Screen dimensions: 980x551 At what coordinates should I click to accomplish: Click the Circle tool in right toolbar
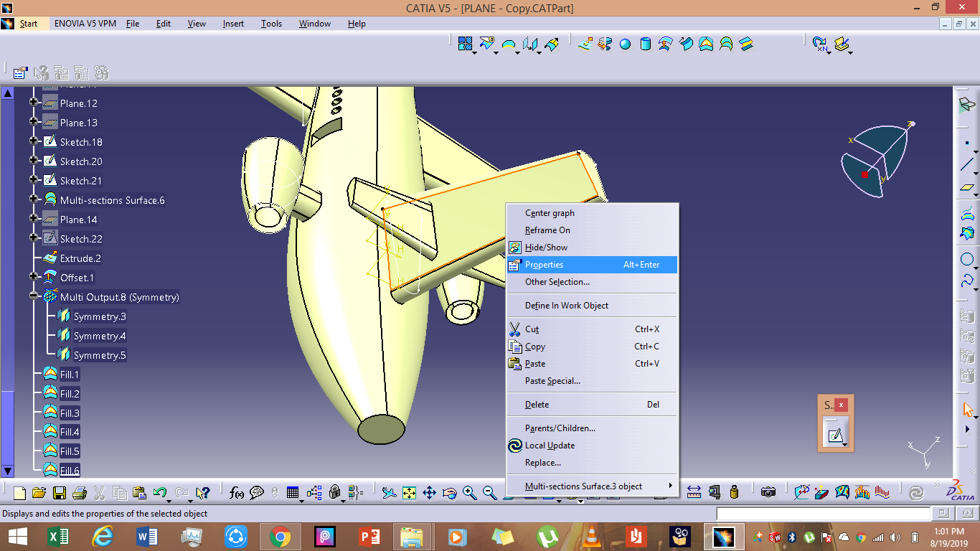tap(967, 260)
